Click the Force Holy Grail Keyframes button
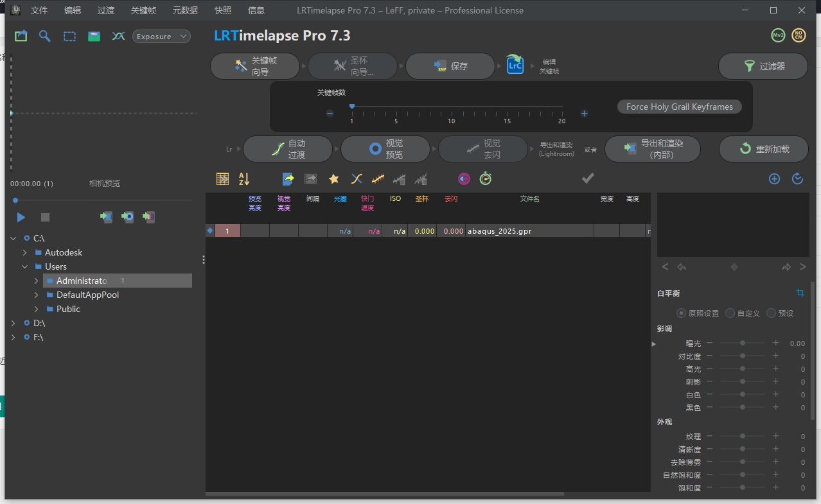This screenshot has width=821, height=504. 679,107
